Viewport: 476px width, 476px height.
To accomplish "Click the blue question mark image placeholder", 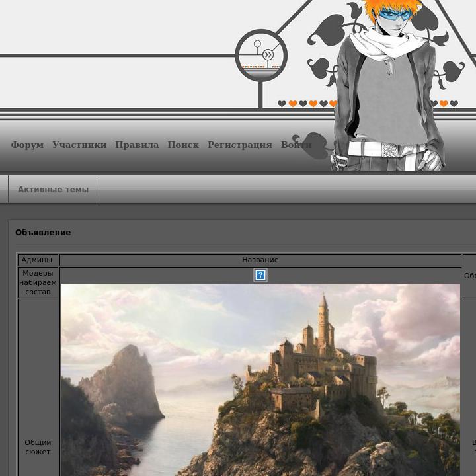I will pos(260,275).
